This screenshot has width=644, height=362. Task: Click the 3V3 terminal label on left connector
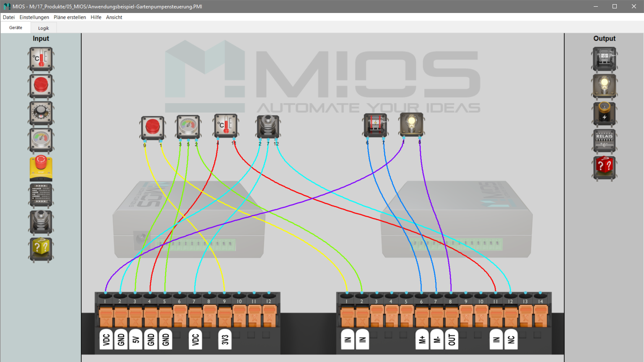(225, 339)
